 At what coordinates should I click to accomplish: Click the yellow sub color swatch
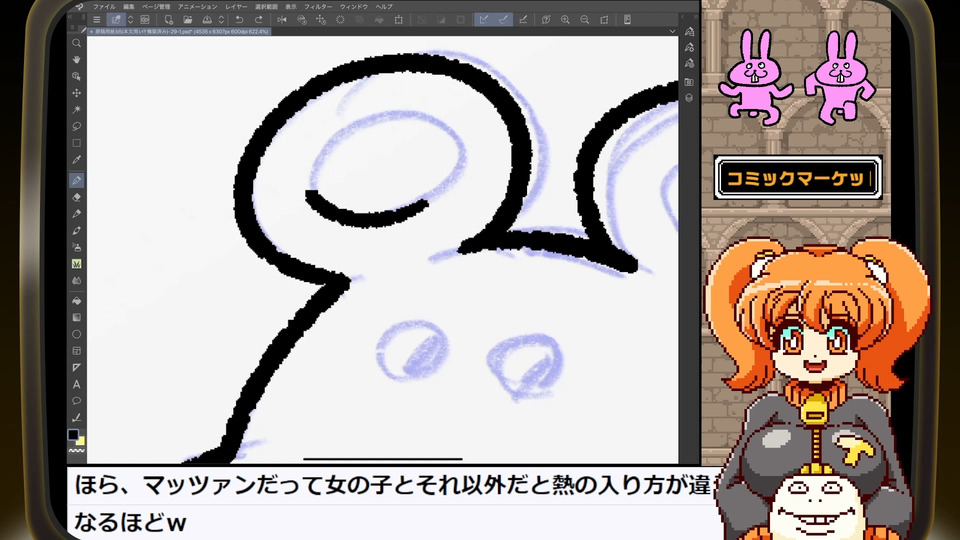click(81, 441)
